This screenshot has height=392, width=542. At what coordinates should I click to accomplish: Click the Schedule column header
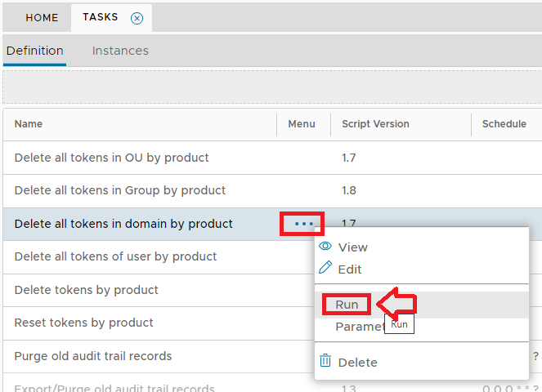click(504, 124)
